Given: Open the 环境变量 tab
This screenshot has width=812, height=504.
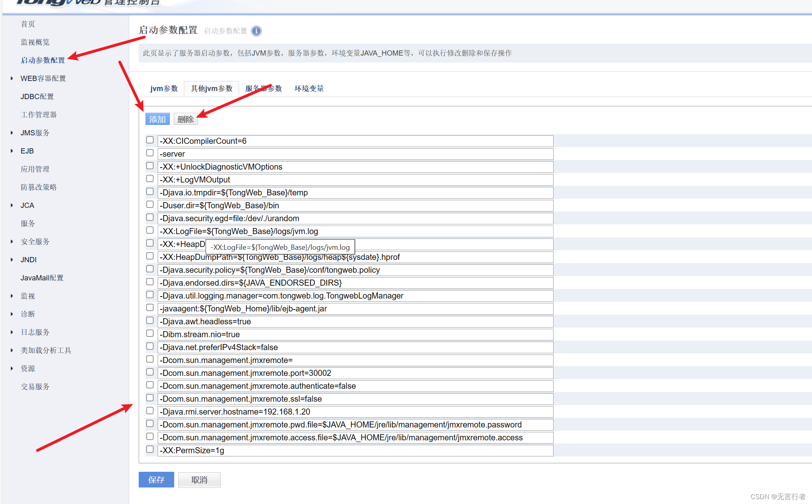Looking at the screenshot, I should click(309, 89).
